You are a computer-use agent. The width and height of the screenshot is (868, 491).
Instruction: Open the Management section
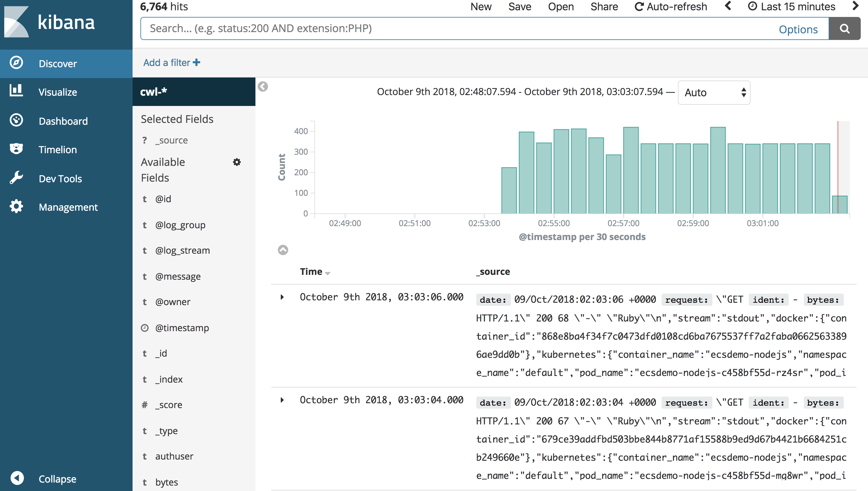pos(68,207)
